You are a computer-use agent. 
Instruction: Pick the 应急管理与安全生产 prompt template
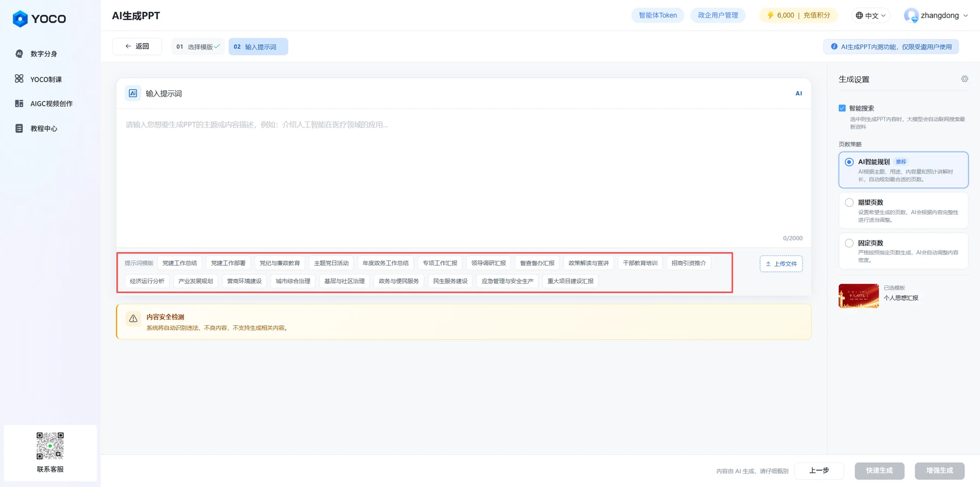pos(507,281)
